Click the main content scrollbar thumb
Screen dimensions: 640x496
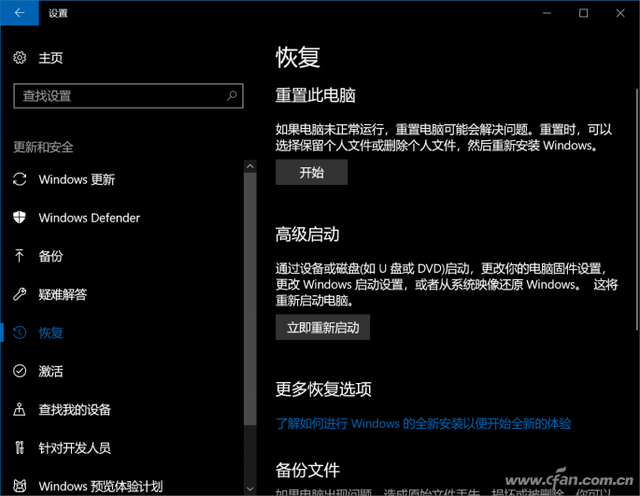[x=637, y=209]
